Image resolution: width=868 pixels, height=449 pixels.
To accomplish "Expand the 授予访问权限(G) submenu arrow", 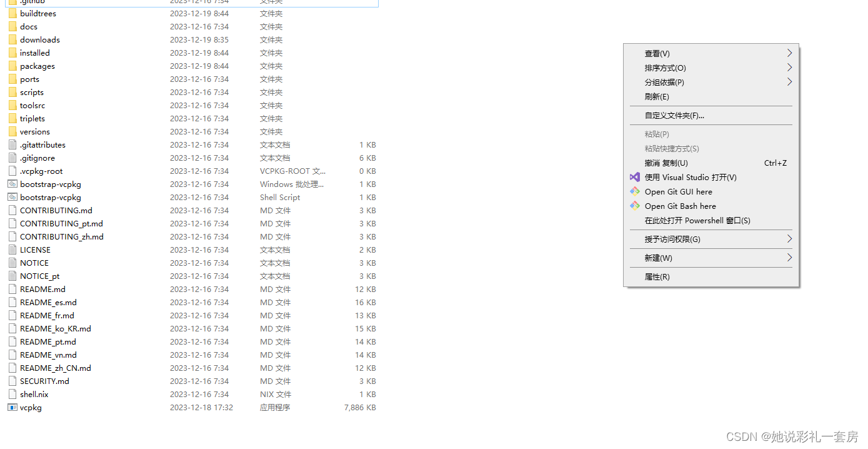I will (789, 239).
